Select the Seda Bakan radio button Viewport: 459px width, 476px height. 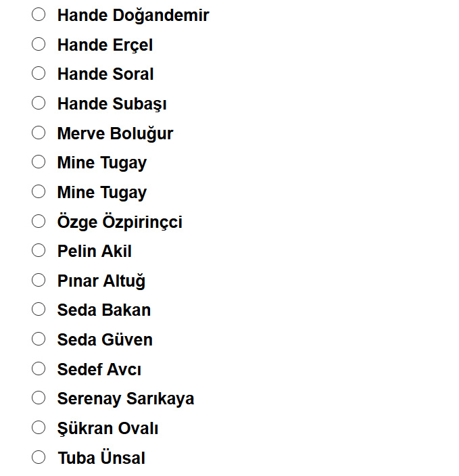click(x=39, y=310)
